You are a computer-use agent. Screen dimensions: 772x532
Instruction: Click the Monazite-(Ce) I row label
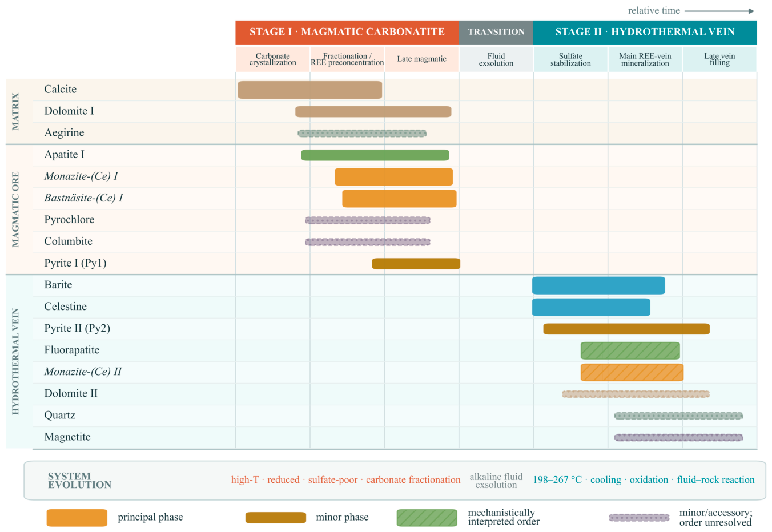[x=81, y=176]
